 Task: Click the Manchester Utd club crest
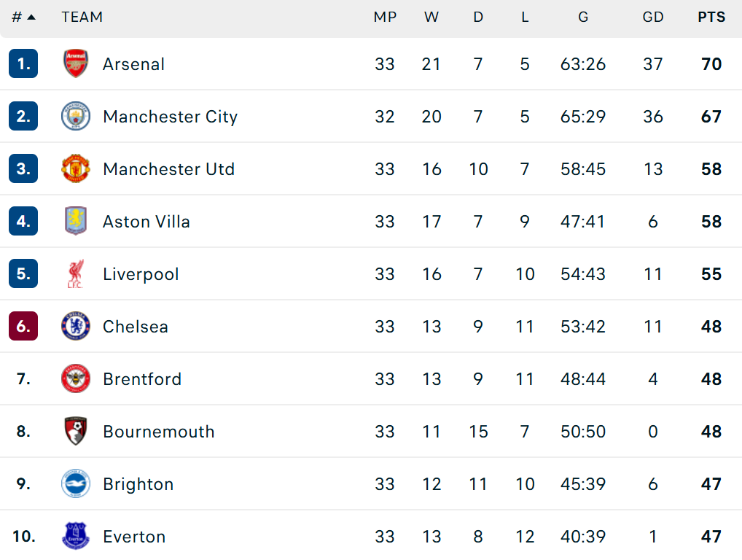tap(76, 168)
